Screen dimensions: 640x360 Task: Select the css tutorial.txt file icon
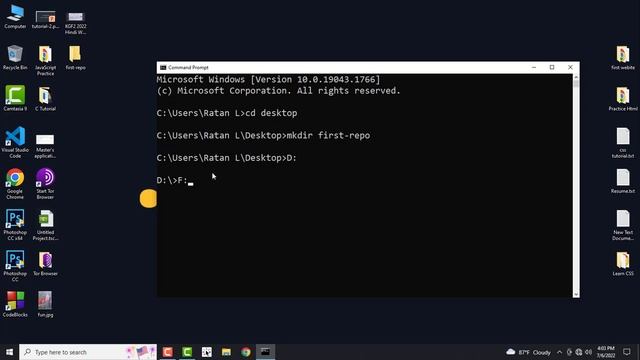click(x=623, y=143)
